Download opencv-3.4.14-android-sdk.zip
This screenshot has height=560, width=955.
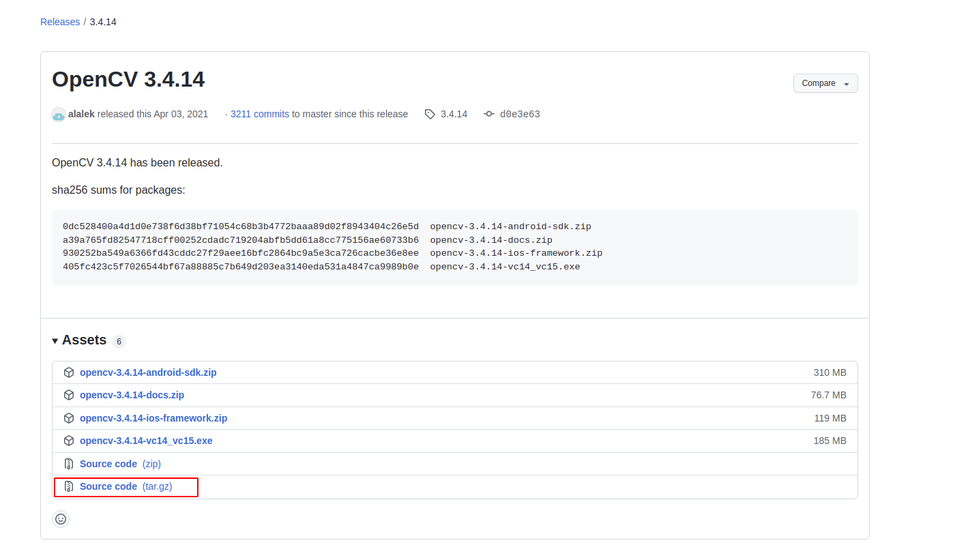(x=148, y=372)
